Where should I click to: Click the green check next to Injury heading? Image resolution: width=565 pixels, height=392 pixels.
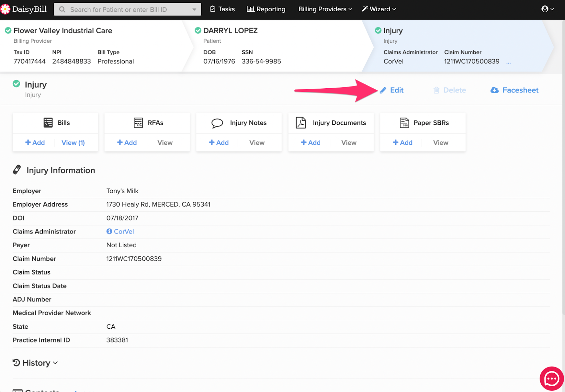[16, 84]
